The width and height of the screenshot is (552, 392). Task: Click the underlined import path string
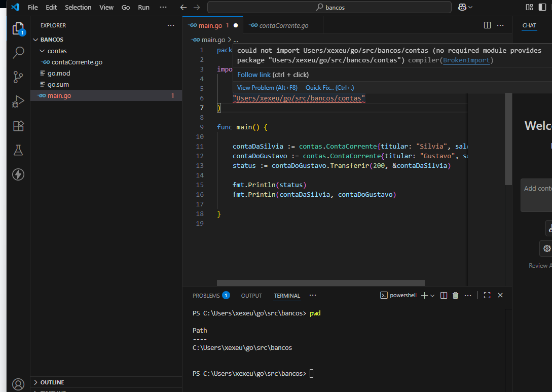point(299,98)
